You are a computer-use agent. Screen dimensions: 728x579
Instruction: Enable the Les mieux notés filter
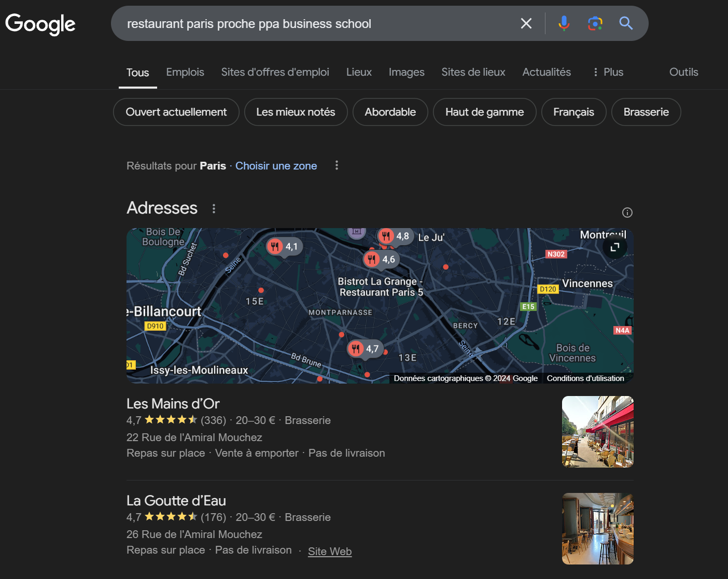click(x=296, y=112)
